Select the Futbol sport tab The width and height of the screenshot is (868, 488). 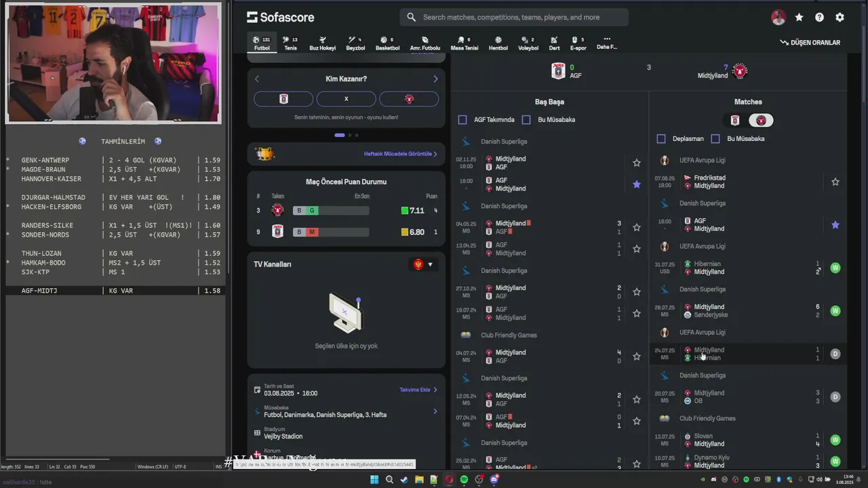pos(262,43)
